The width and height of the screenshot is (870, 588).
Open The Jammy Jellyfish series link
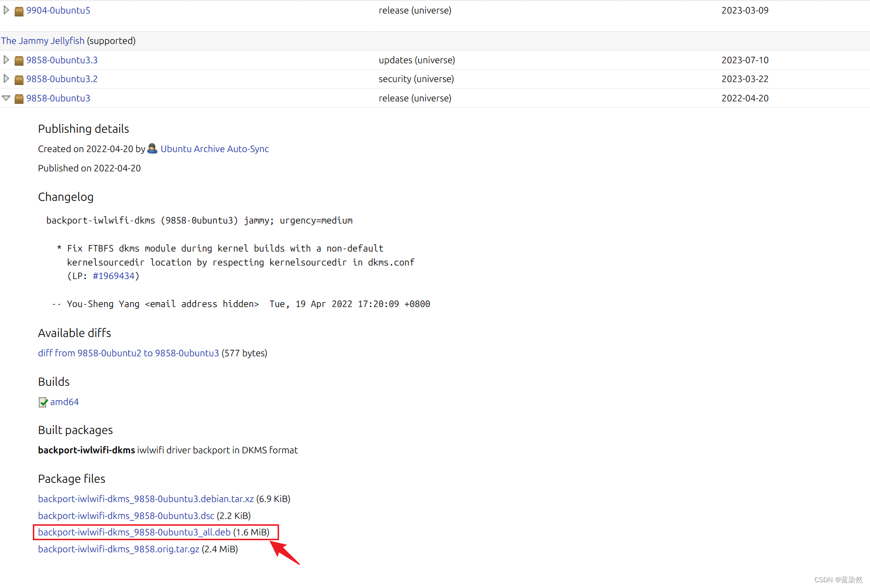point(42,41)
